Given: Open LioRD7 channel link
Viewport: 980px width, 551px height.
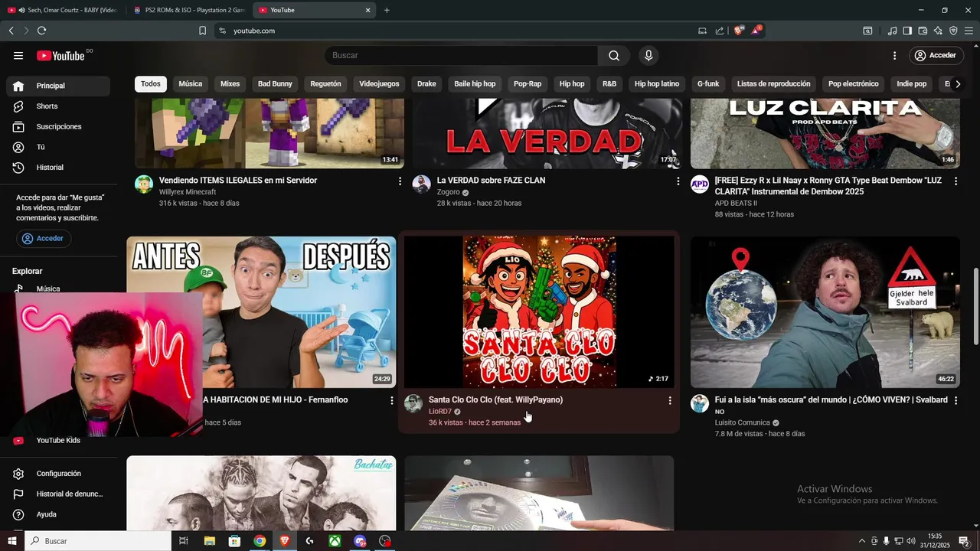Looking at the screenshot, I should coord(440,412).
